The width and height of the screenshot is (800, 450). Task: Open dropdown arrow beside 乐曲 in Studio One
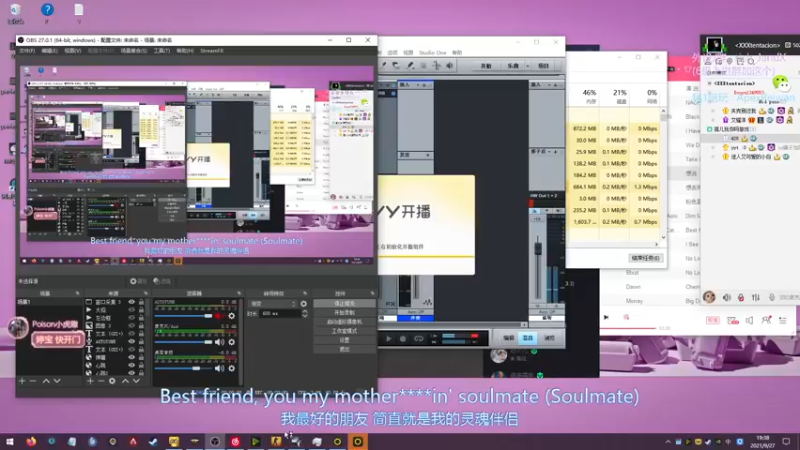[x=528, y=66]
